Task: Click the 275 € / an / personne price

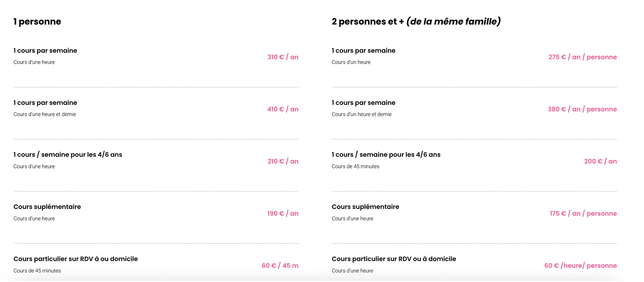Action: coord(582,57)
